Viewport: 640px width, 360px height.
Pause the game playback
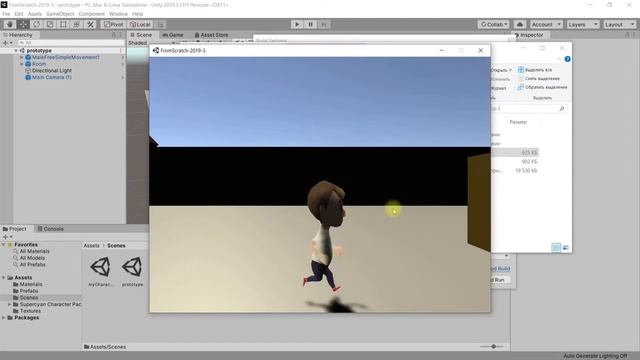310,24
